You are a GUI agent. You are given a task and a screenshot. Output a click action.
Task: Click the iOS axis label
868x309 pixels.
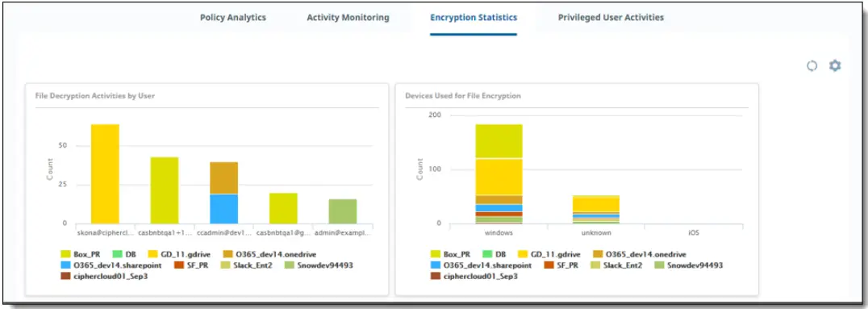[x=694, y=233]
